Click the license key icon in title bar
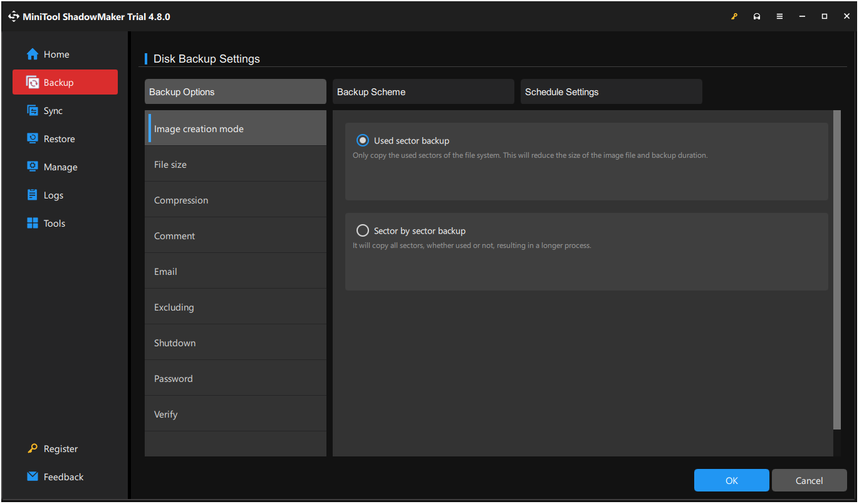859x504 pixels. click(734, 16)
